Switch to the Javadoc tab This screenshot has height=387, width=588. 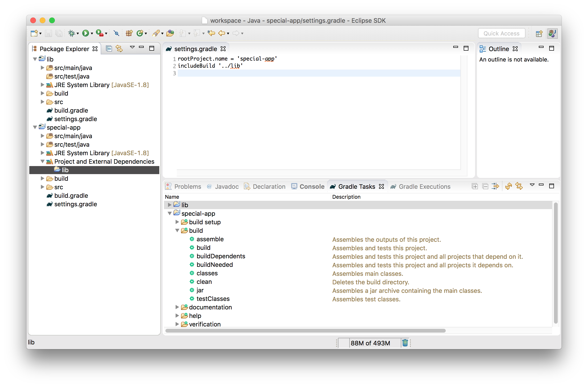pyautogui.click(x=223, y=187)
